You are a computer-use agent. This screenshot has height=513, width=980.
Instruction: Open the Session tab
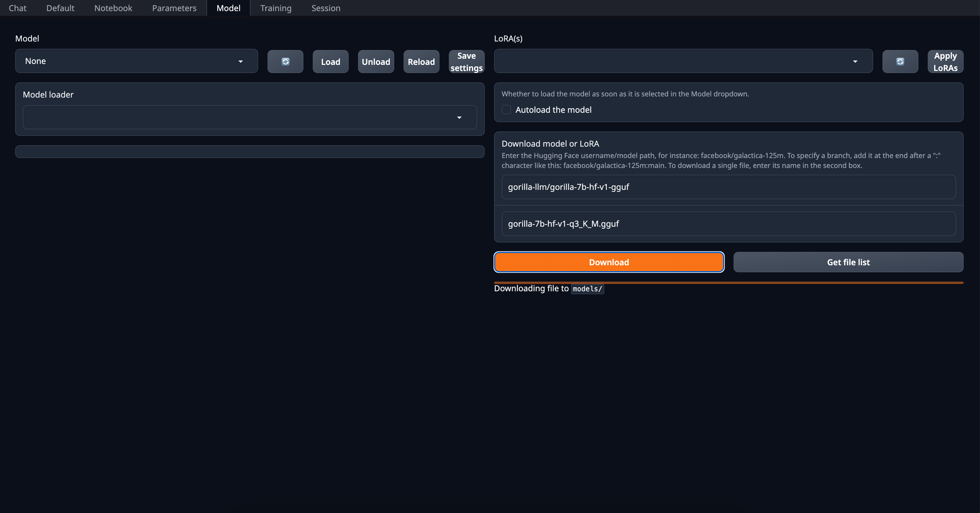point(326,8)
